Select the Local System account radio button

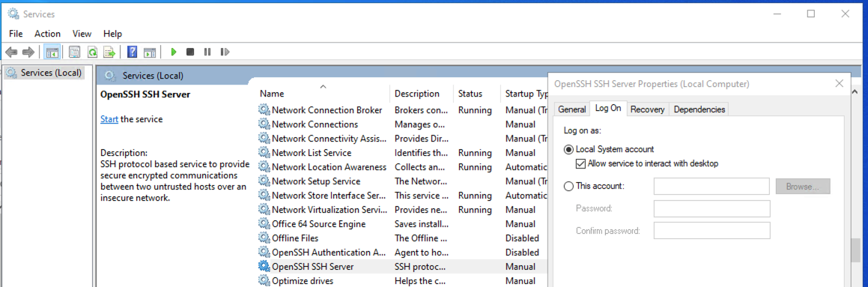pos(568,150)
